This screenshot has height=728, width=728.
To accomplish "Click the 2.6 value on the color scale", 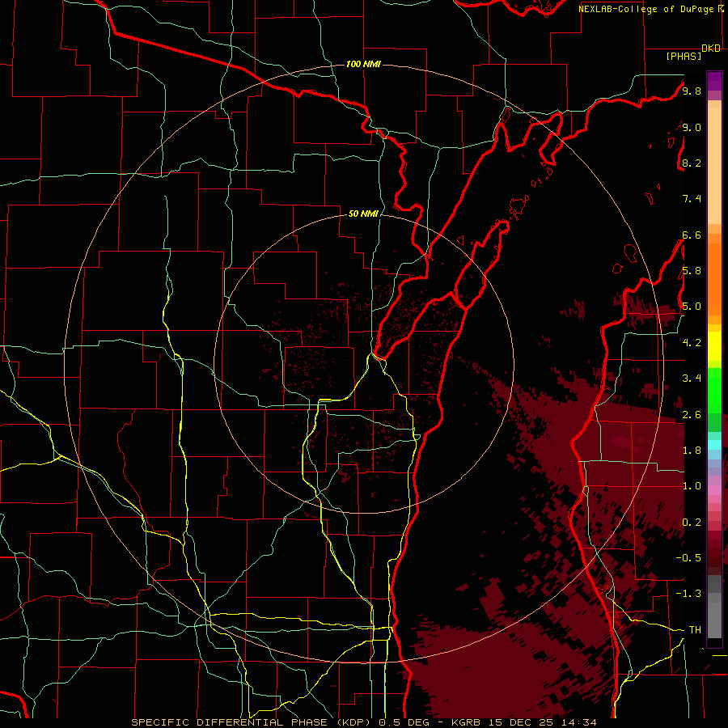I will coord(692,415).
